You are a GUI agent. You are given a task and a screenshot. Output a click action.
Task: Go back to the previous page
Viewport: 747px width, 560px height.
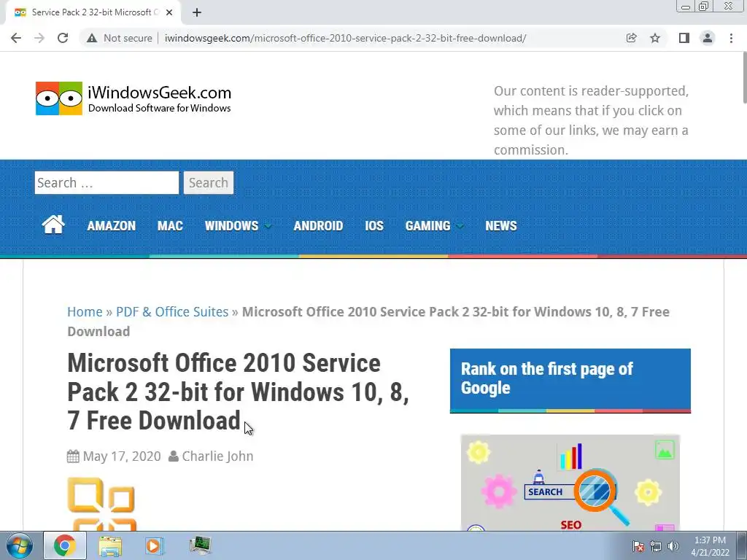click(16, 38)
